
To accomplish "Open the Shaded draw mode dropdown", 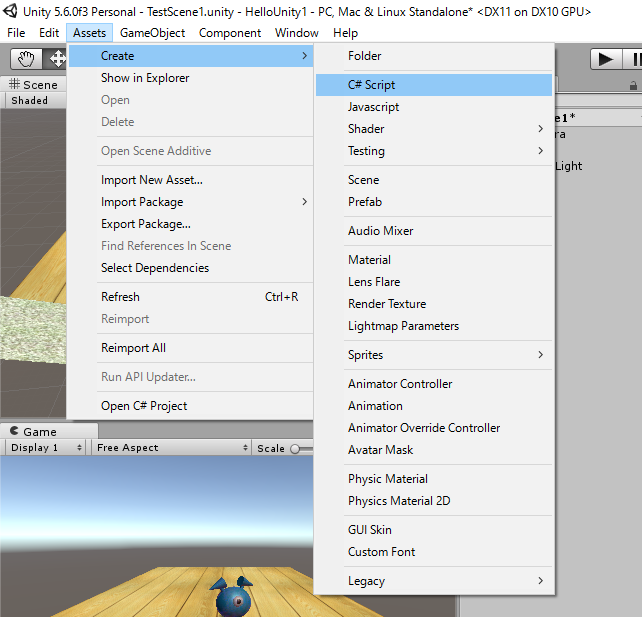I will pyautogui.click(x=34, y=100).
